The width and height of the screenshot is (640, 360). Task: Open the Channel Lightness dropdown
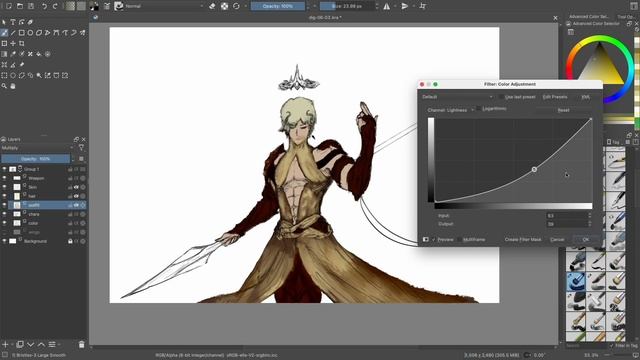[450, 110]
